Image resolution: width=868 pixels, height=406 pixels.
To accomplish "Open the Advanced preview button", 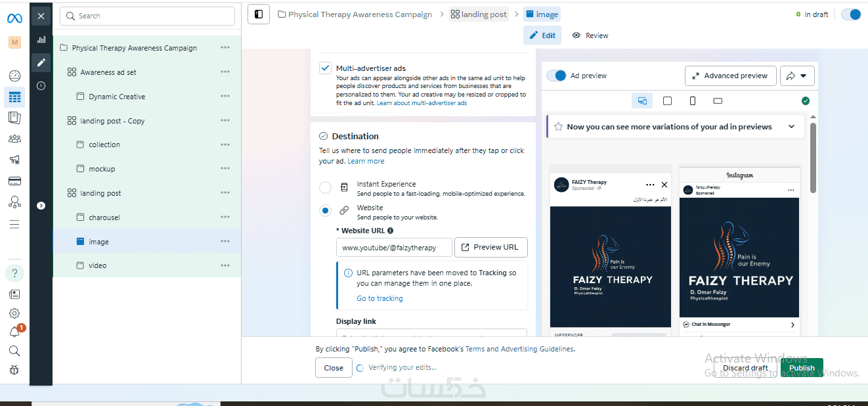I will click(731, 76).
